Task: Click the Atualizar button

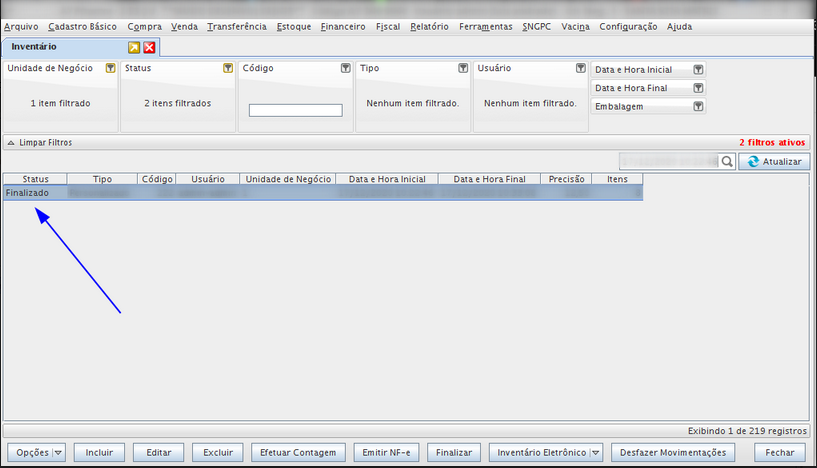Action: tap(777, 161)
